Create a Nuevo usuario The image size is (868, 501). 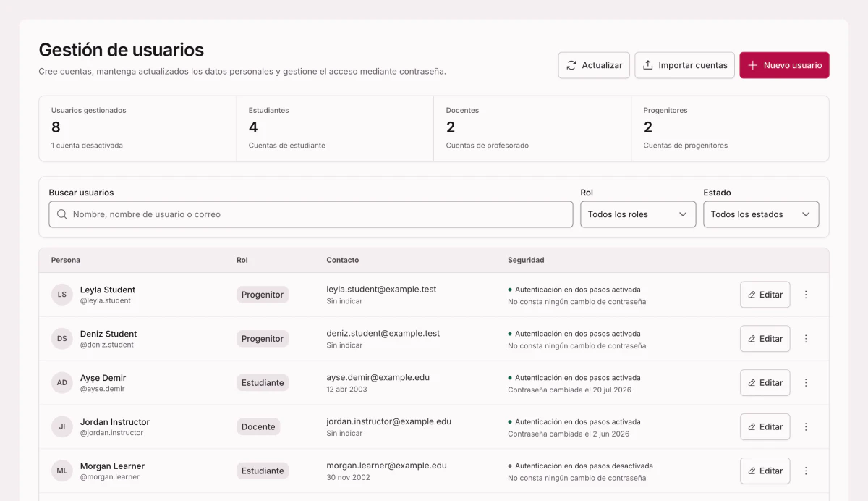click(x=784, y=65)
